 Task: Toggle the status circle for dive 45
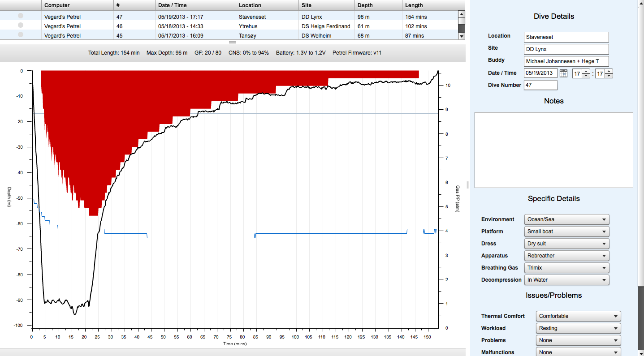21,34
